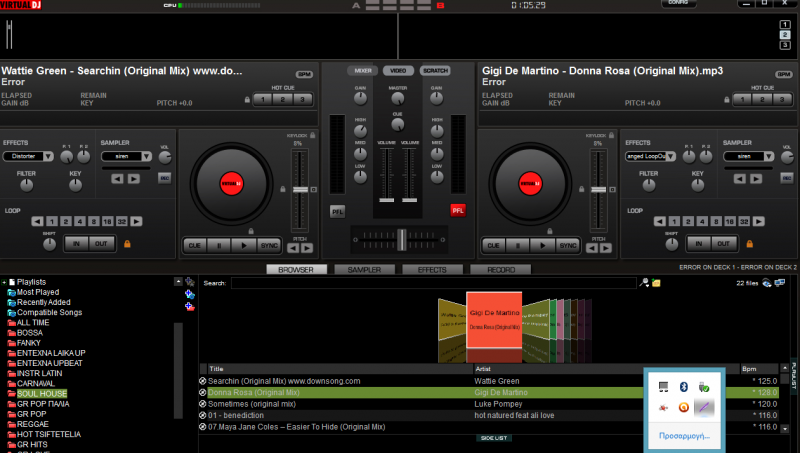Click the left deck CUE button
This screenshot has height=453, width=800.
[x=195, y=245]
